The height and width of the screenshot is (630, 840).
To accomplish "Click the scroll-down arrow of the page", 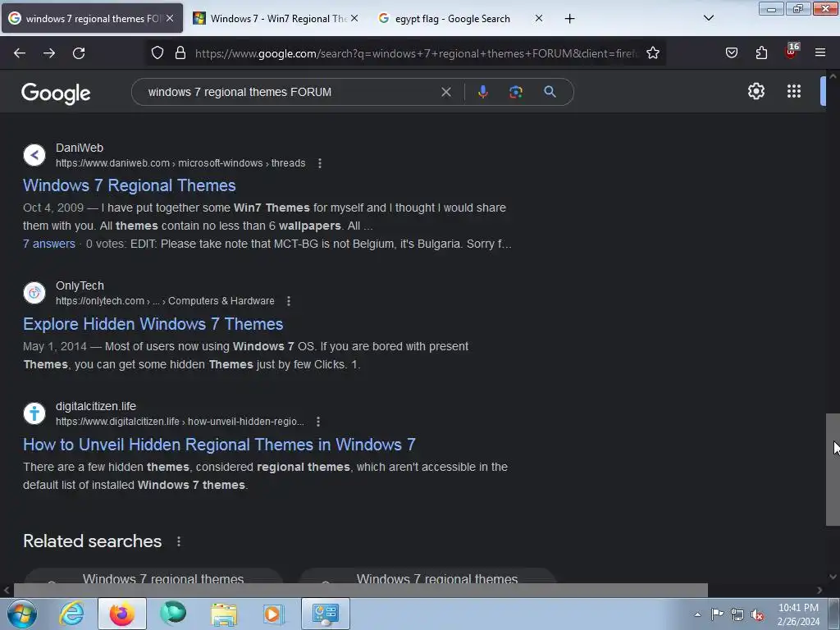I will click(x=833, y=577).
